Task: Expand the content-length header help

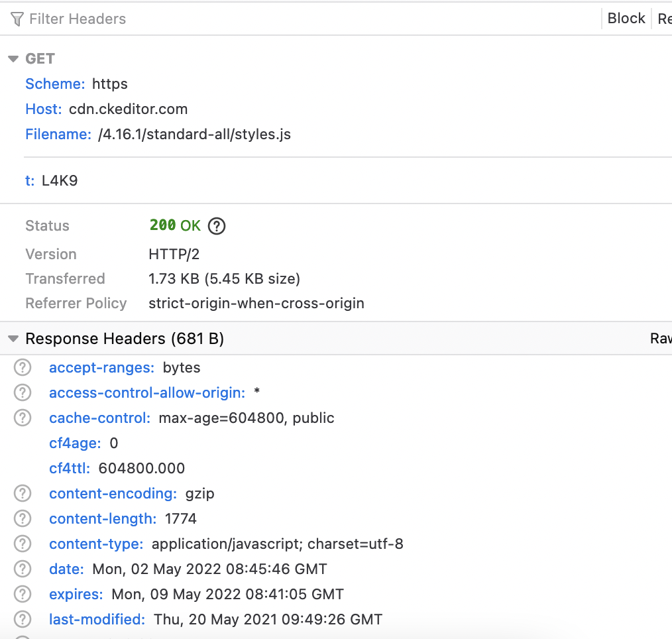Action: 22,518
